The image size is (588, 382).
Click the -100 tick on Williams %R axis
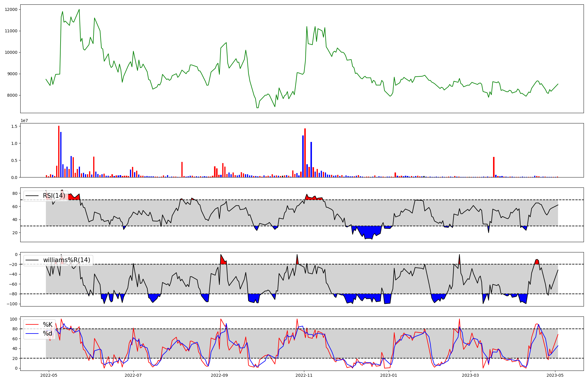click(12, 304)
